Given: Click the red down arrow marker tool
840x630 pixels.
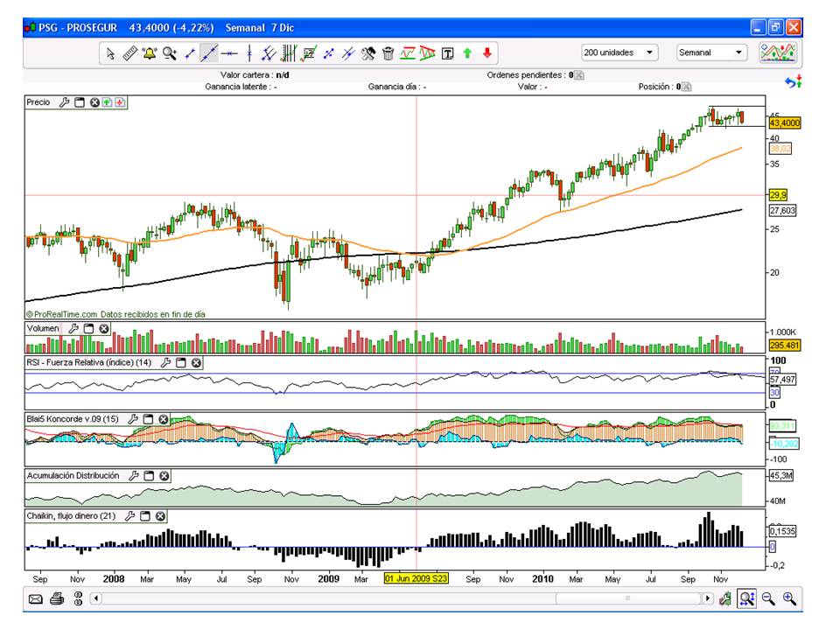Looking at the screenshot, I should tap(487, 53).
